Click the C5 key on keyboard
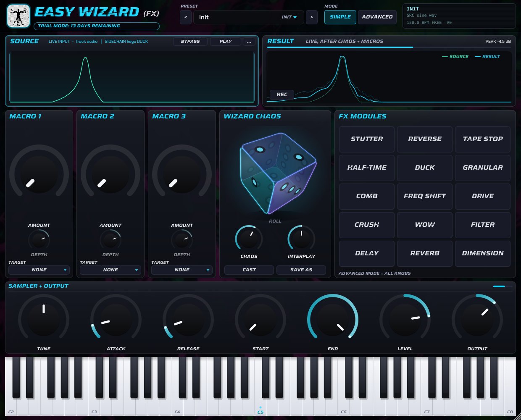Viewport: 521px width, 420px height. [260, 407]
